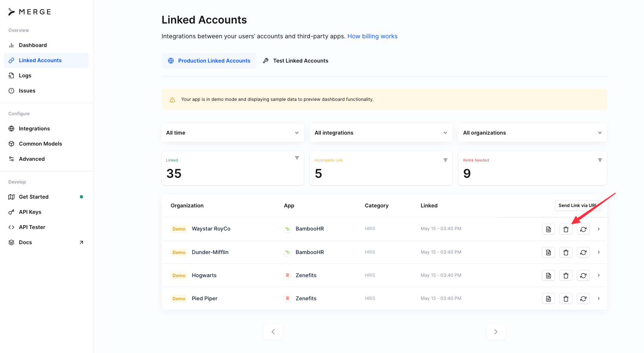This screenshot has height=353, width=644.
Task: Navigate to Common Models in sidebar
Action: pos(40,144)
